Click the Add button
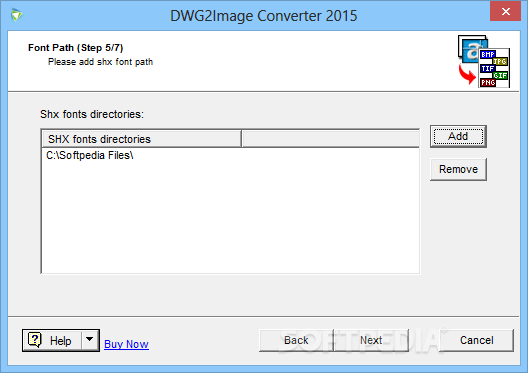 coord(458,136)
